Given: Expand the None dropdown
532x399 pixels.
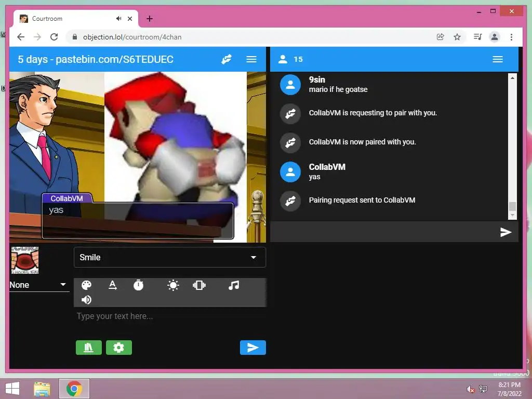Looking at the screenshot, I should pos(39,285).
